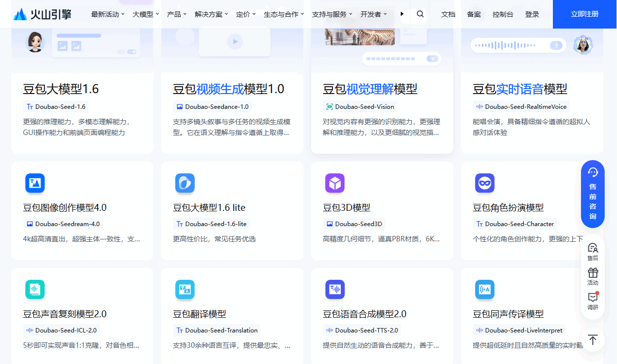Click the 豆包声音复刻模型 waveform icon
The width and height of the screenshot is (617, 364).
(x=35, y=289)
